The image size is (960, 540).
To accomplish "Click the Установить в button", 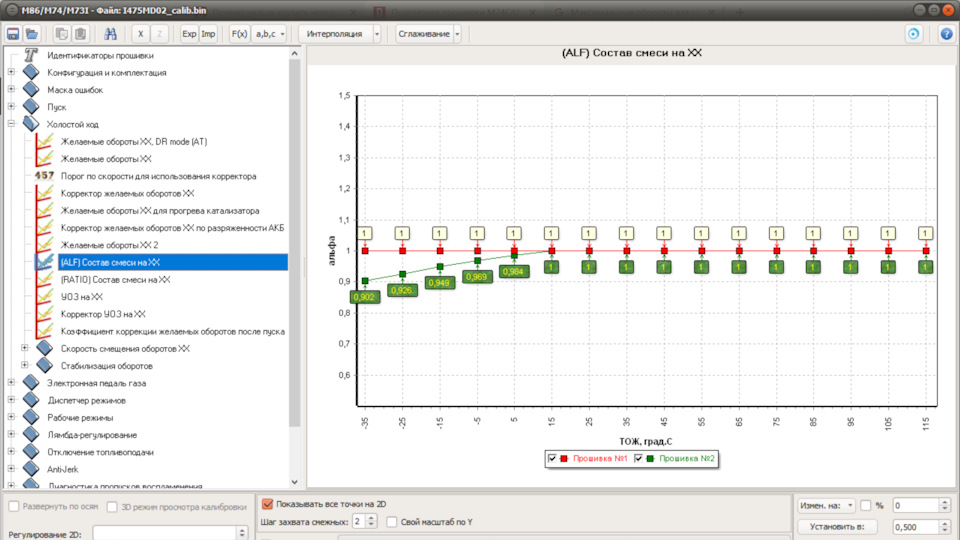I will coord(837,527).
